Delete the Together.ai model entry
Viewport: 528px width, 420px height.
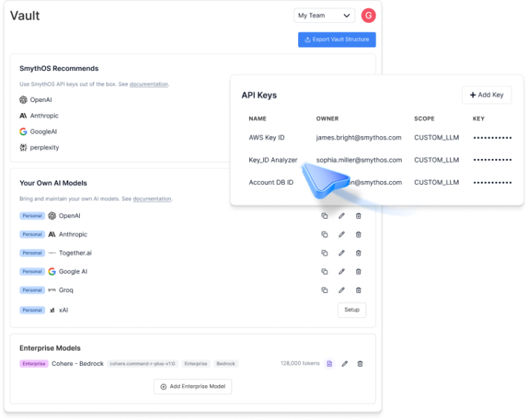(359, 253)
